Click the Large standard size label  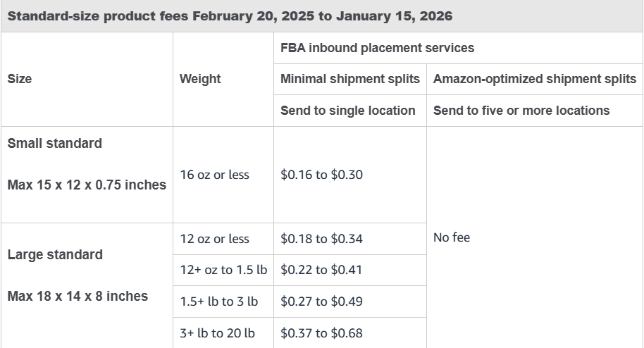[55, 254]
